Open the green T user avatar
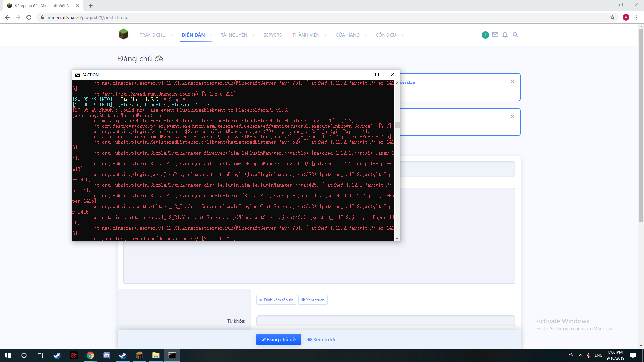Image resolution: width=644 pixels, height=362 pixels. coord(485,35)
